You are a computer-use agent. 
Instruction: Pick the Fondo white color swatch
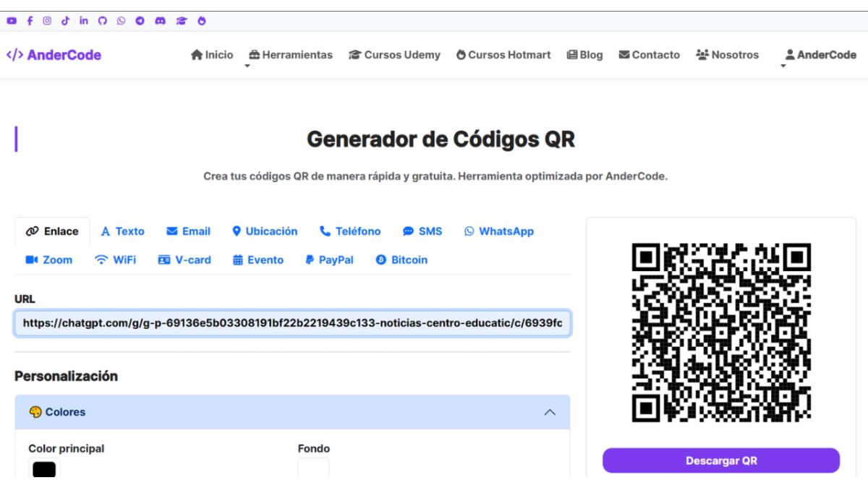click(x=313, y=468)
